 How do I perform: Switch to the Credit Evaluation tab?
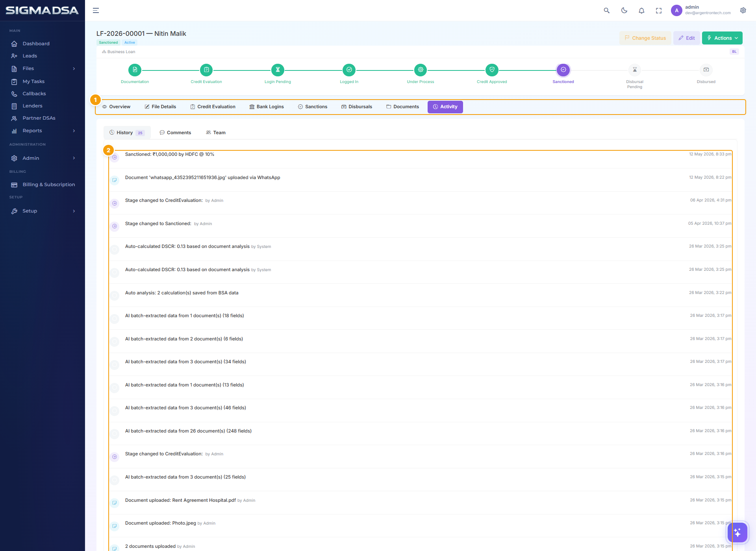coord(213,107)
